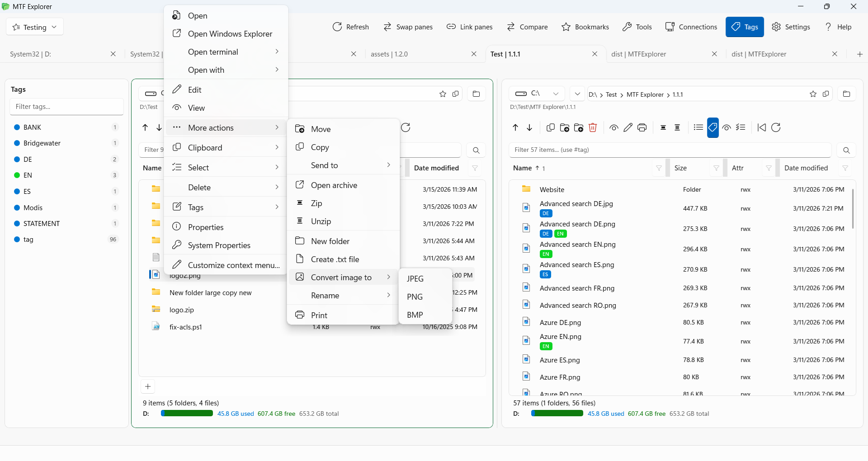Select Open archive from context menu
The width and height of the screenshot is (868, 461).
pos(333,185)
